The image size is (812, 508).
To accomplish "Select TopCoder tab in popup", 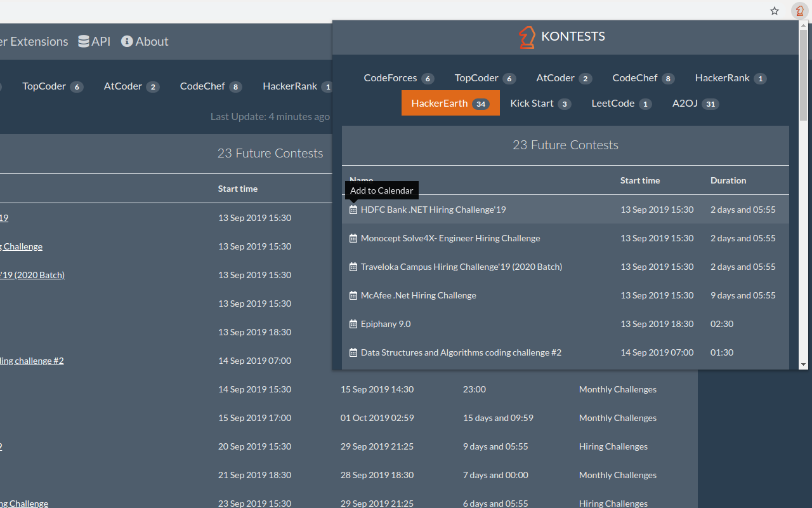I will pos(485,78).
